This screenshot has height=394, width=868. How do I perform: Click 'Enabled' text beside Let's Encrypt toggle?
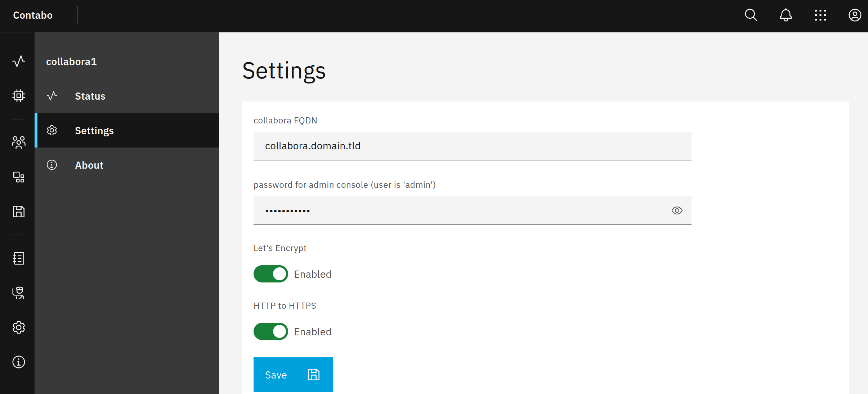coord(313,274)
